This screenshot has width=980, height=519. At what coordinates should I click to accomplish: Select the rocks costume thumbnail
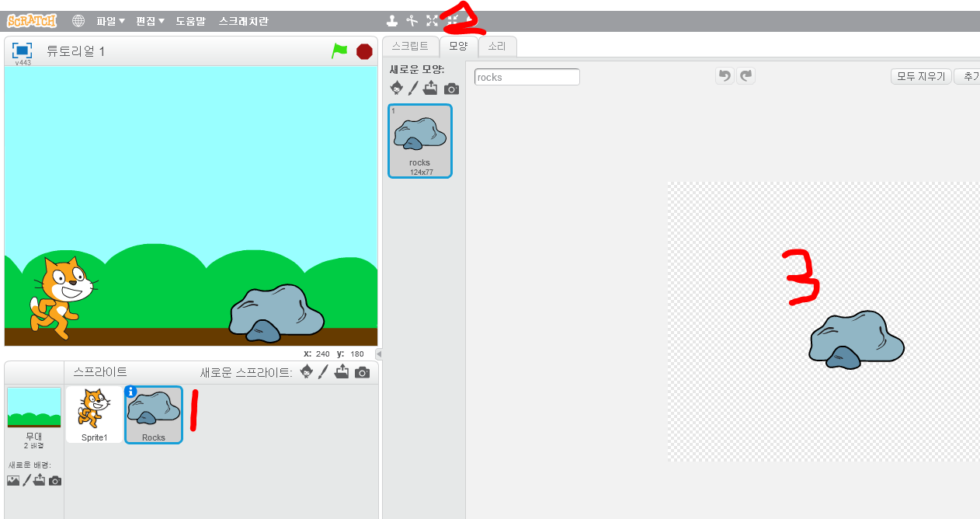(x=419, y=141)
